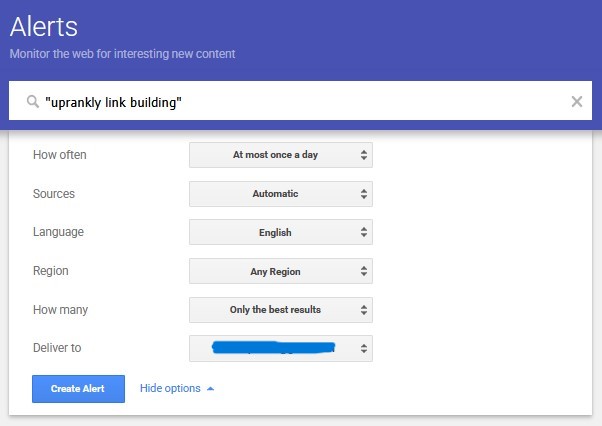Open the Any Region dropdown

(281, 271)
